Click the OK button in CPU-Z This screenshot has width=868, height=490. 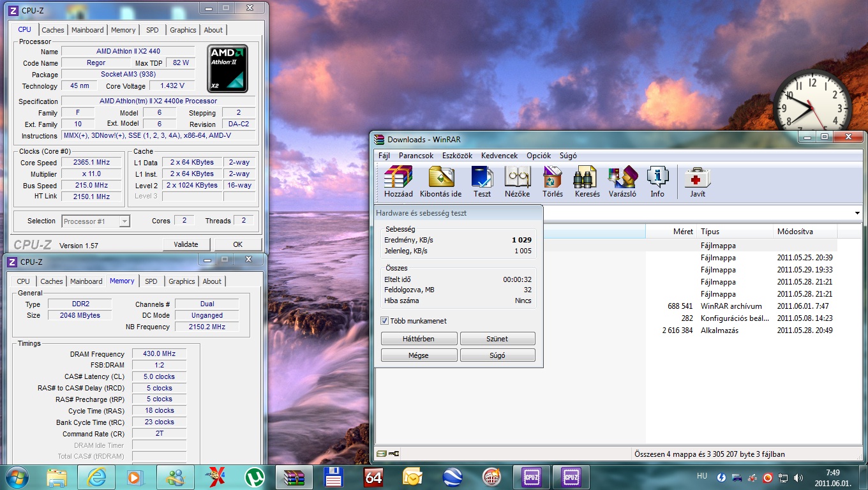point(238,244)
